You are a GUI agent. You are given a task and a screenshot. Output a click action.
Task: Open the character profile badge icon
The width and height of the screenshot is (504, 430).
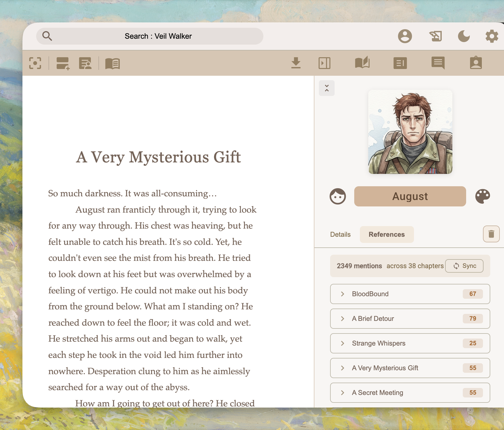tap(476, 63)
